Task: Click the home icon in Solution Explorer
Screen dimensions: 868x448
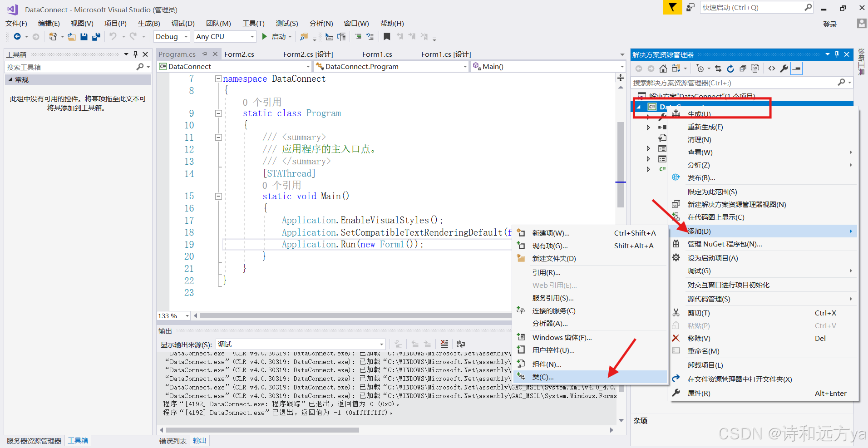Action: point(663,69)
